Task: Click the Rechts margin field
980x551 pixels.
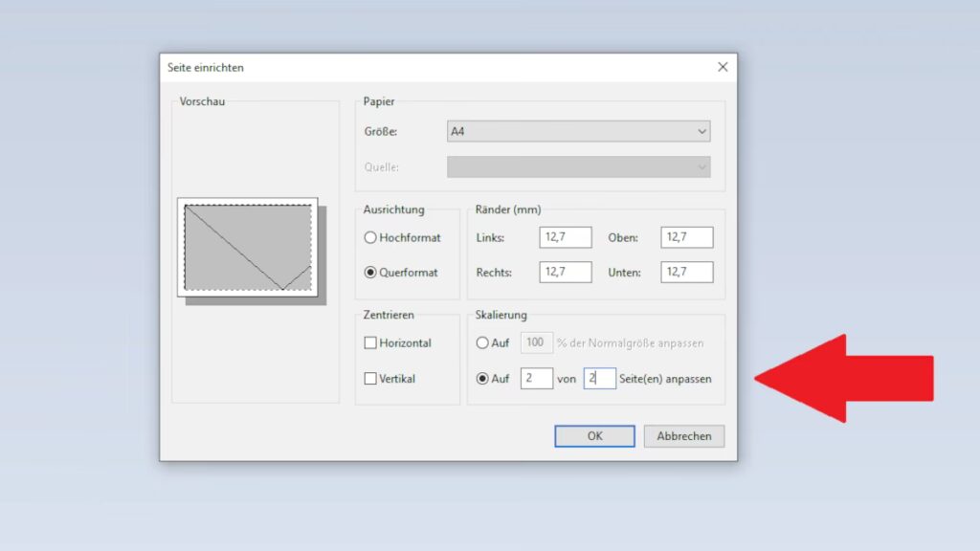Action: [x=565, y=273]
